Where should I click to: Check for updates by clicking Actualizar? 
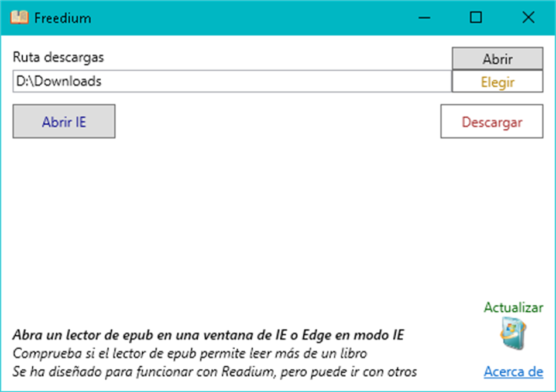(x=513, y=307)
